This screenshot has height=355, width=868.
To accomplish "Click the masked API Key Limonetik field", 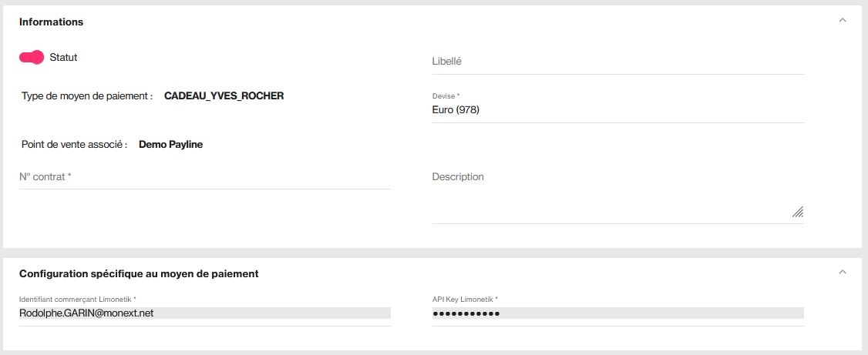I will [617, 313].
